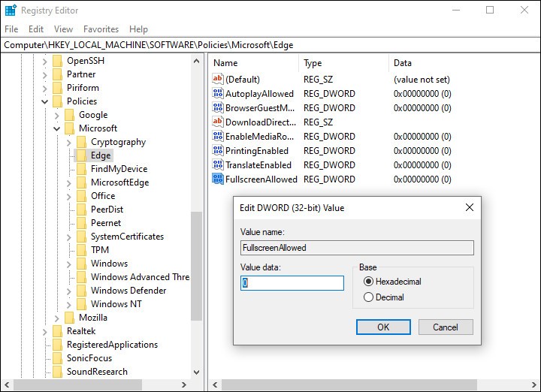Click the Office folder icon
541x392 pixels.
(81, 196)
